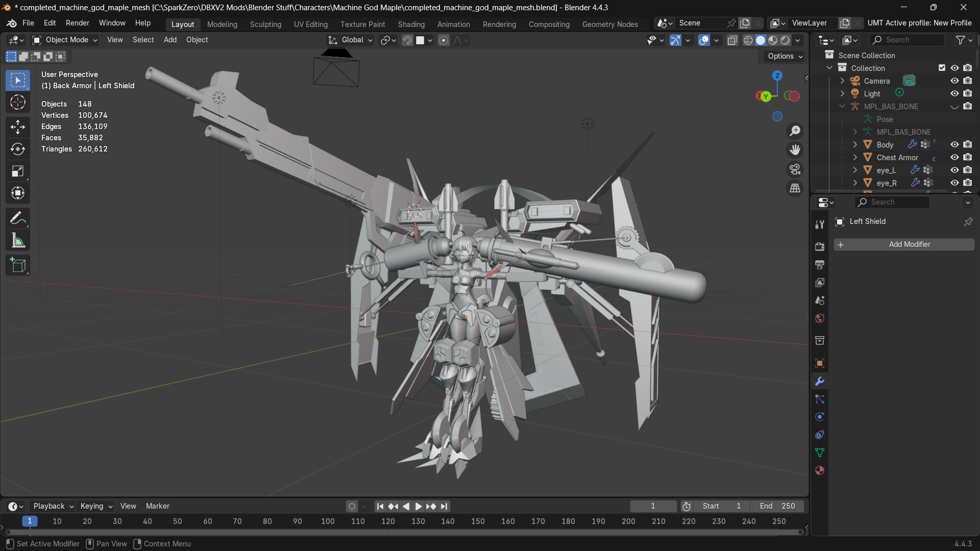
Task: Toggle proportional editing
Action: click(x=444, y=40)
